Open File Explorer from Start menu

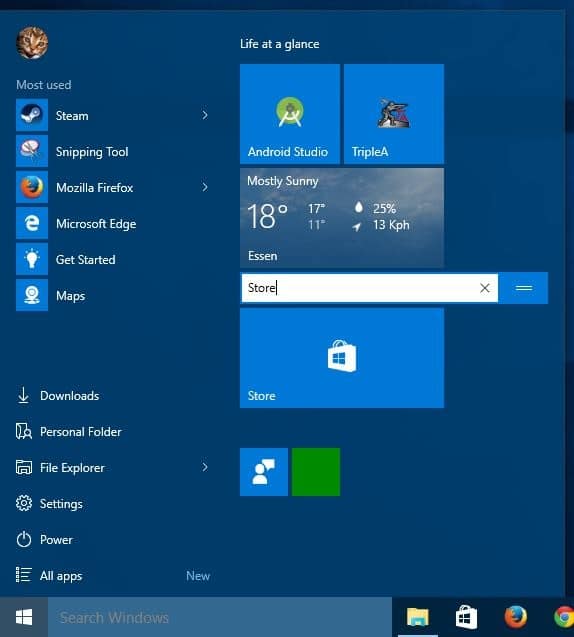[x=60, y=468]
